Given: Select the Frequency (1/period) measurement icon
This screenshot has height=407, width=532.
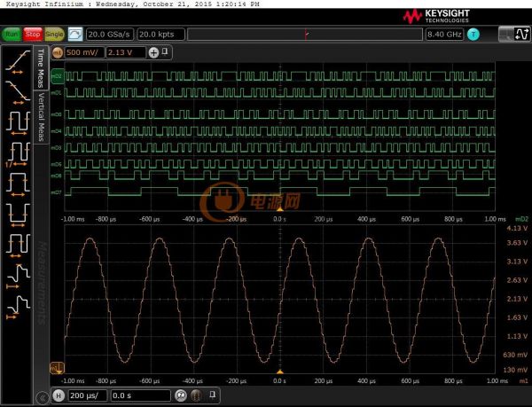Looking at the screenshot, I should pyautogui.click(x=18, y=154).
